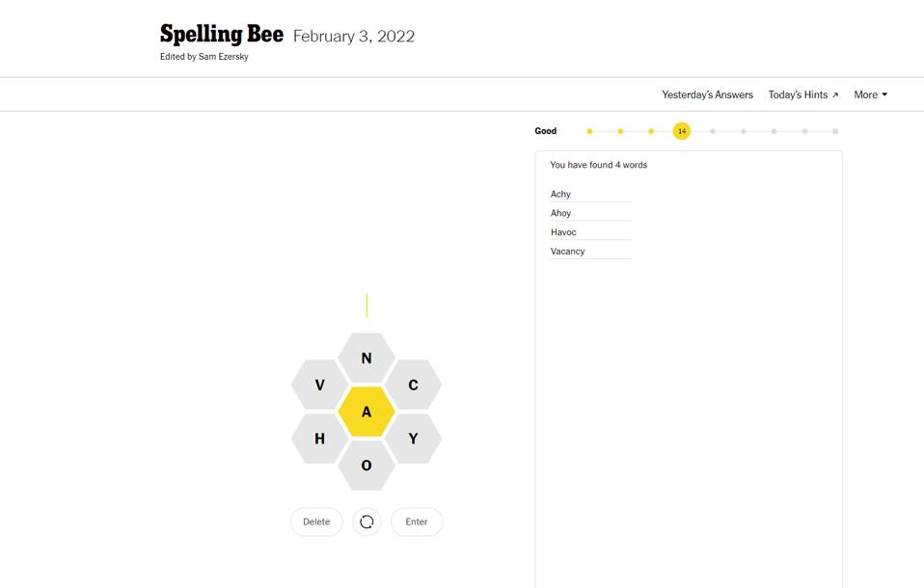This screenshot has height=588, width=924.
Task: Tap the letter C hexagon
Action: (413, 386)
